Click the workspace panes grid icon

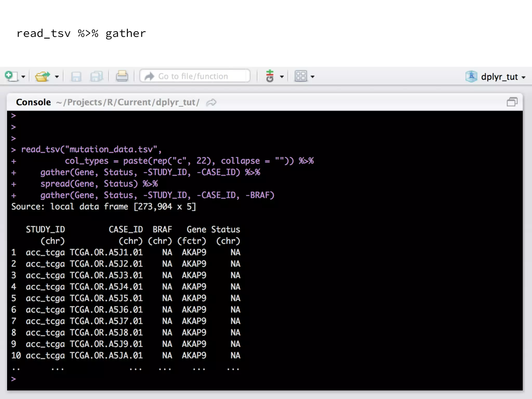[301, 76]
